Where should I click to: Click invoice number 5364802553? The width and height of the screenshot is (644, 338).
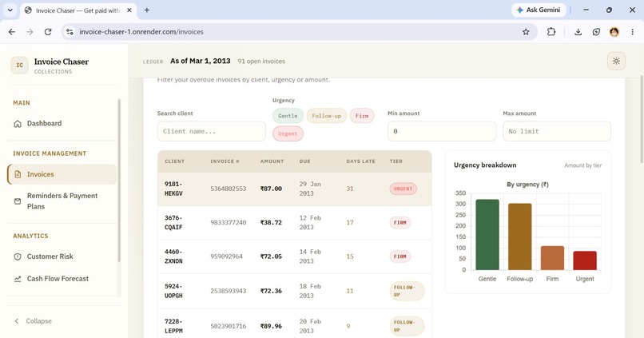(228, 189)
